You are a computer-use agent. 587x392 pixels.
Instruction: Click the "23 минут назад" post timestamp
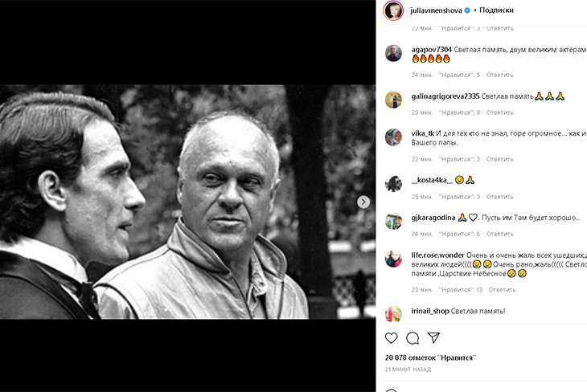tap(408, 370)
